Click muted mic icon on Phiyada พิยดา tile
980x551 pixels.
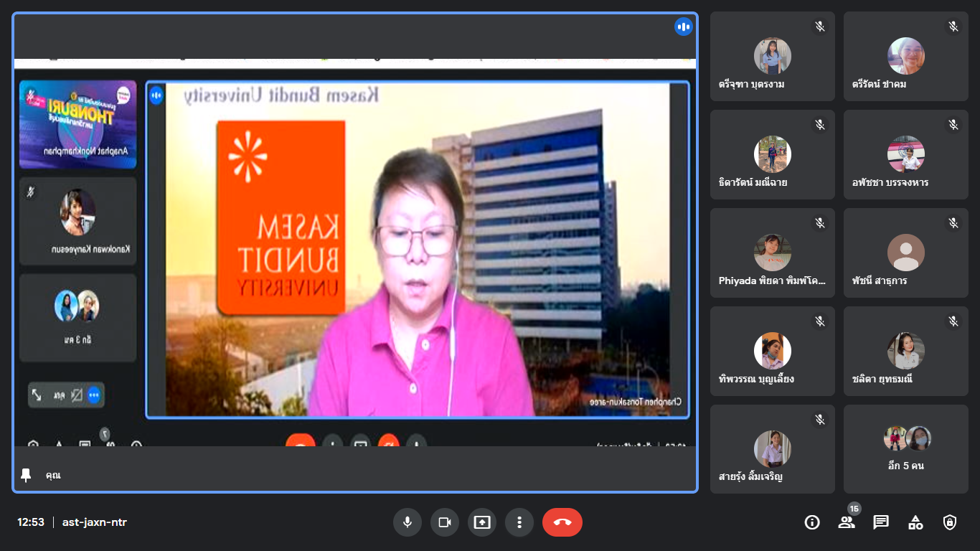[820, 223]
